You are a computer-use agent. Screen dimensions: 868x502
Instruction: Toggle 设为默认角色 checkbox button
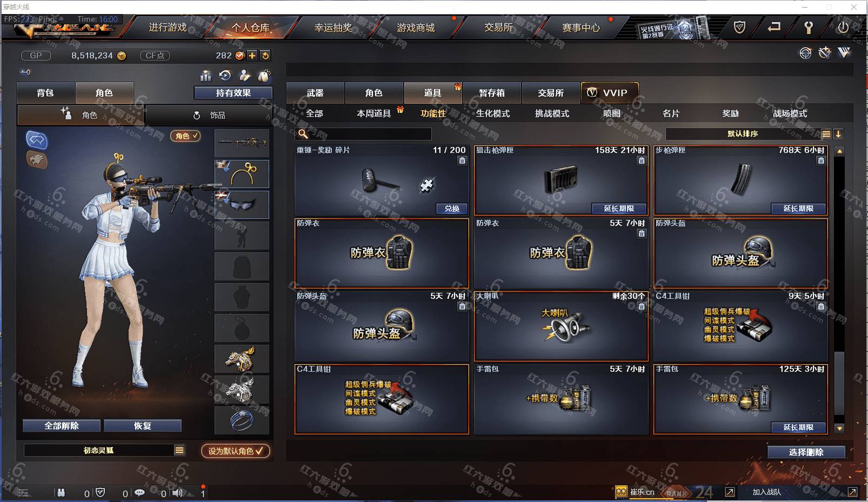pos(236,451)
